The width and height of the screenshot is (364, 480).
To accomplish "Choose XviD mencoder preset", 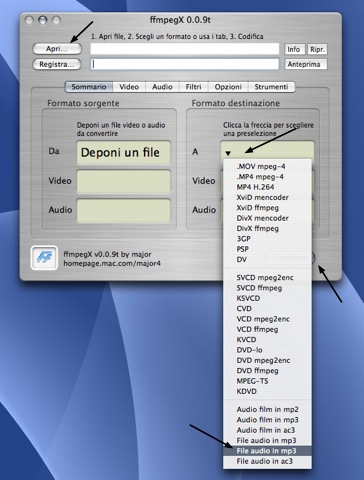I will point(267,197).
